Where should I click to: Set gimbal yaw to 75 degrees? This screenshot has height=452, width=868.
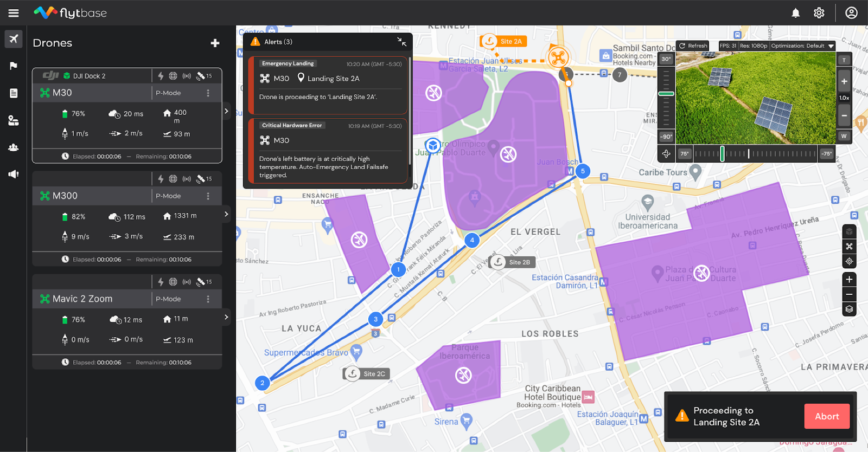685,154
